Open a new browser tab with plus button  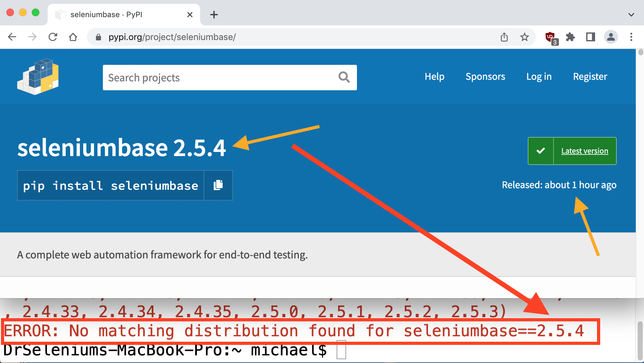[x=214, y=14]
